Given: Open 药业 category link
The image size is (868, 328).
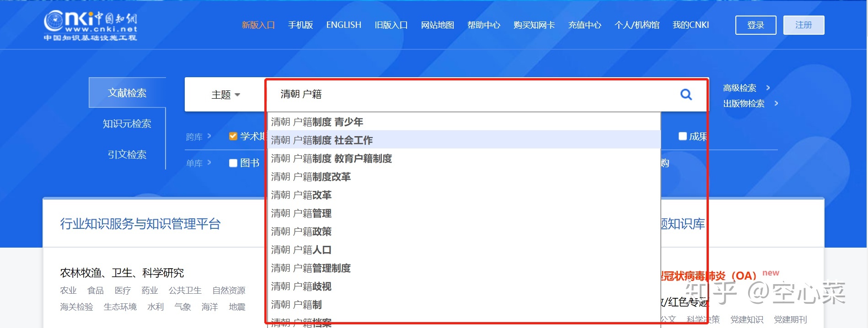Looking at the screenshot, I should (150, 291).
